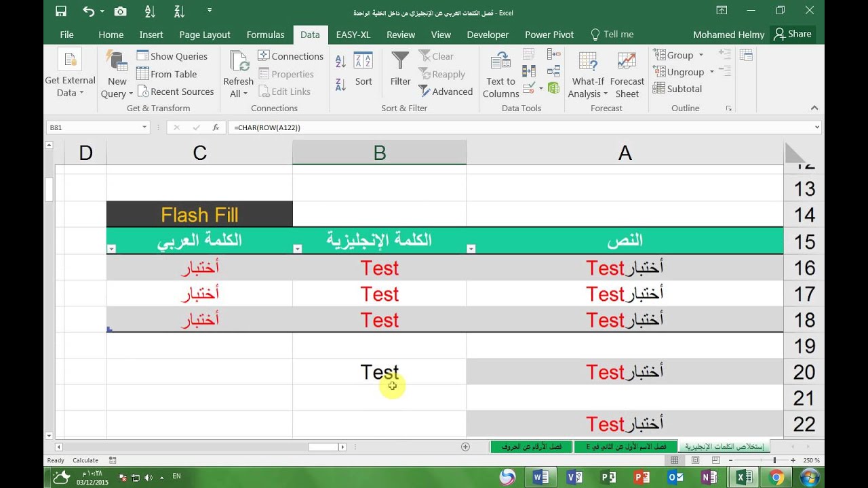
Task: Sort descending with Z-A ribbon icon
Action: pos(340,85)
